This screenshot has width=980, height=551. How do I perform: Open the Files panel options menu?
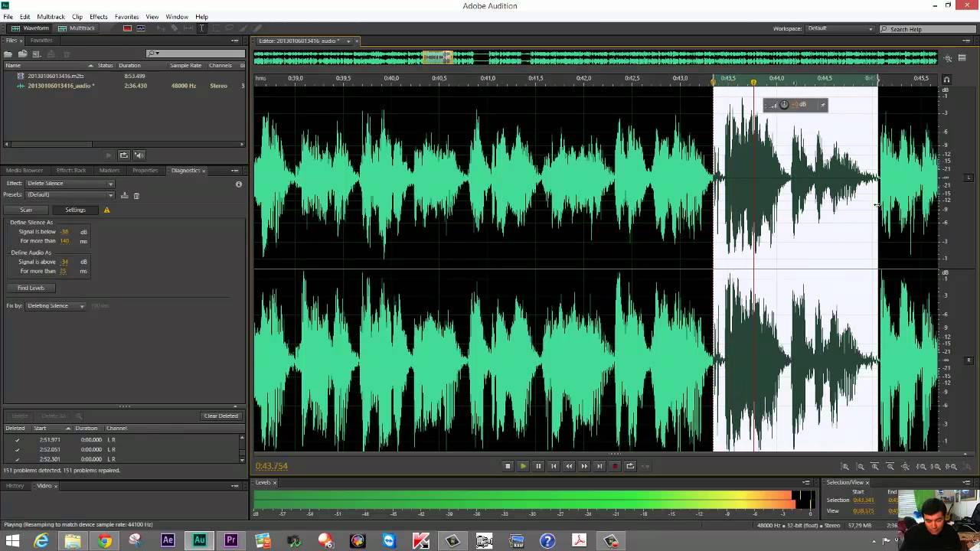[x=235, y=41]
